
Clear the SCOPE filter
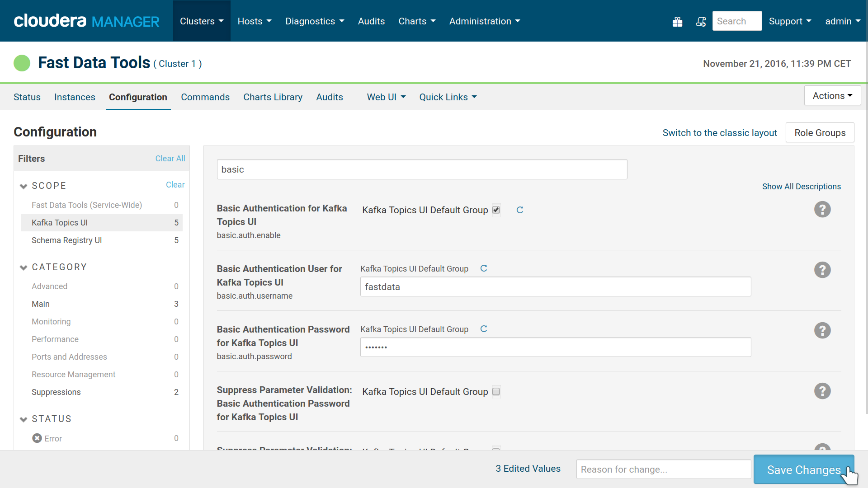(x=175, y=185)
